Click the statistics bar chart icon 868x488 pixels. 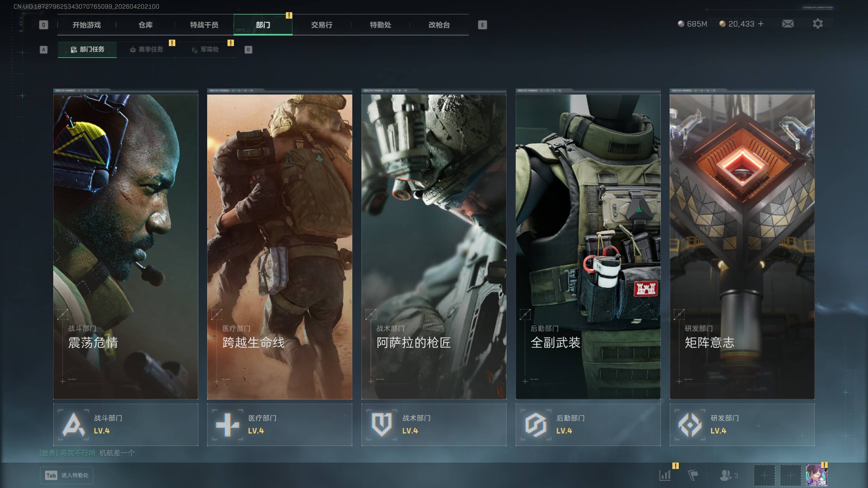(665, 475)
